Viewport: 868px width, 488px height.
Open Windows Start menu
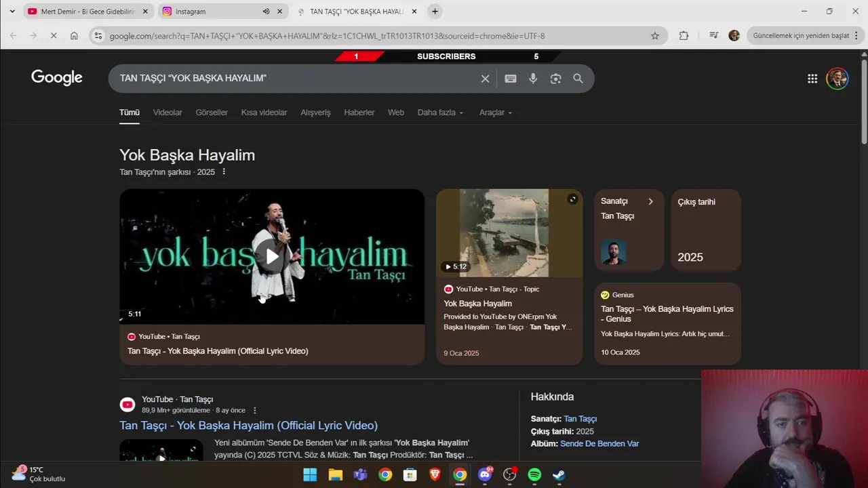tap(310, 474)
